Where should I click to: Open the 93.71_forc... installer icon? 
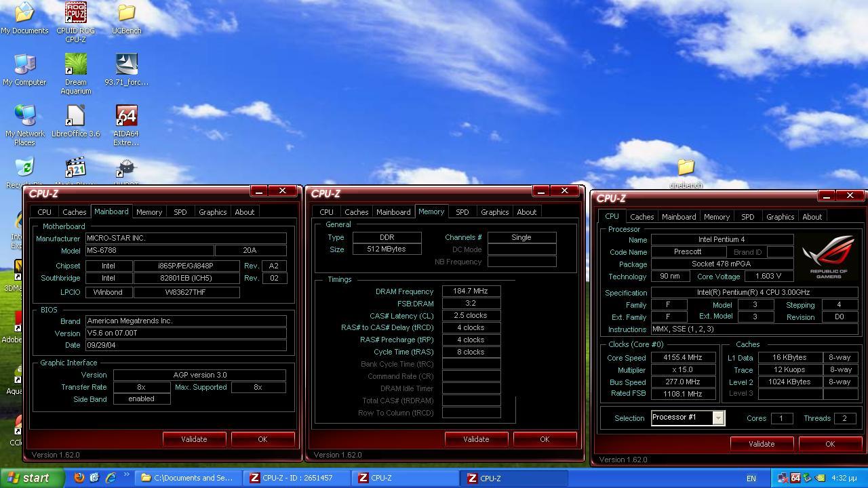[126, 70]
